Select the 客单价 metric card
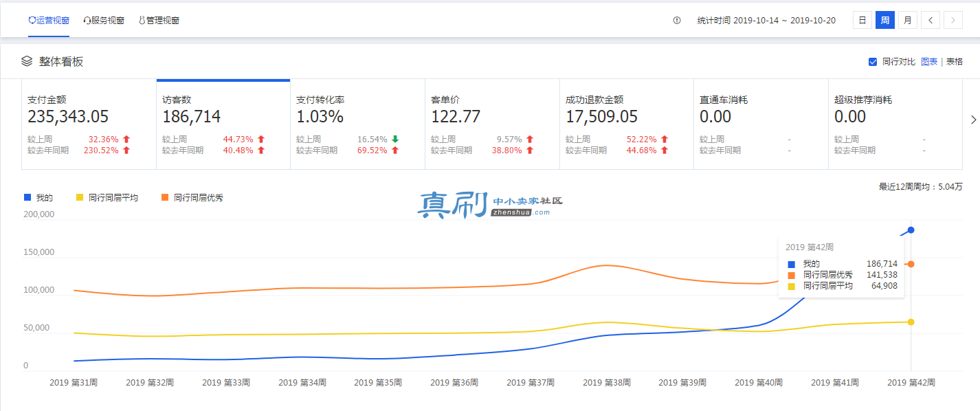Viewport: 980px width, 411px height. coord(492,124)
